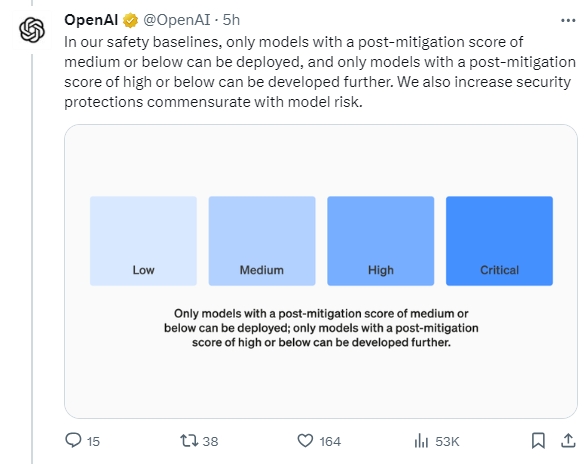Click the gold verified badge next to OpenAI
The width and height of the screenshot is (585, 464).
click(130, 20)
